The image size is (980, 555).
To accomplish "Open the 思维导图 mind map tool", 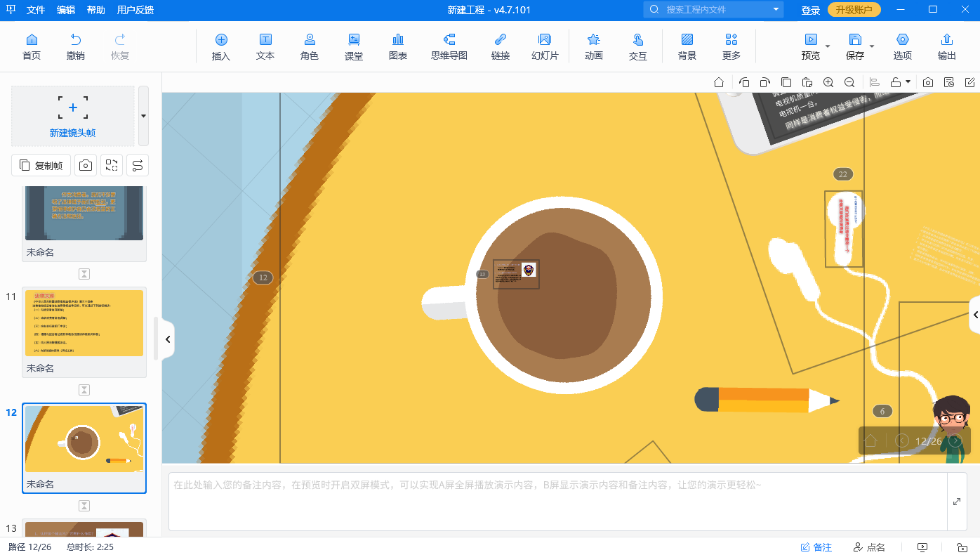I will [x=449, y=47].
